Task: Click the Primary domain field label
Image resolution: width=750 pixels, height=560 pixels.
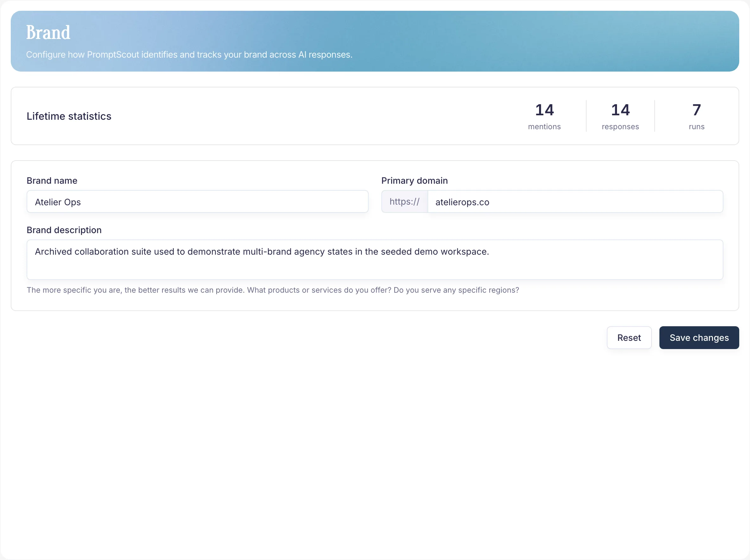Action: click(x=415, y=180)
